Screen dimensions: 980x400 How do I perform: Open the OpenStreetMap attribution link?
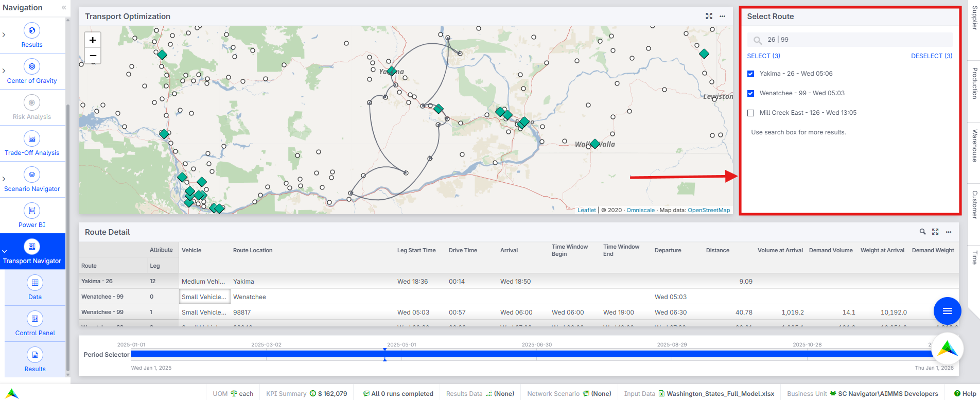point(709,210)
